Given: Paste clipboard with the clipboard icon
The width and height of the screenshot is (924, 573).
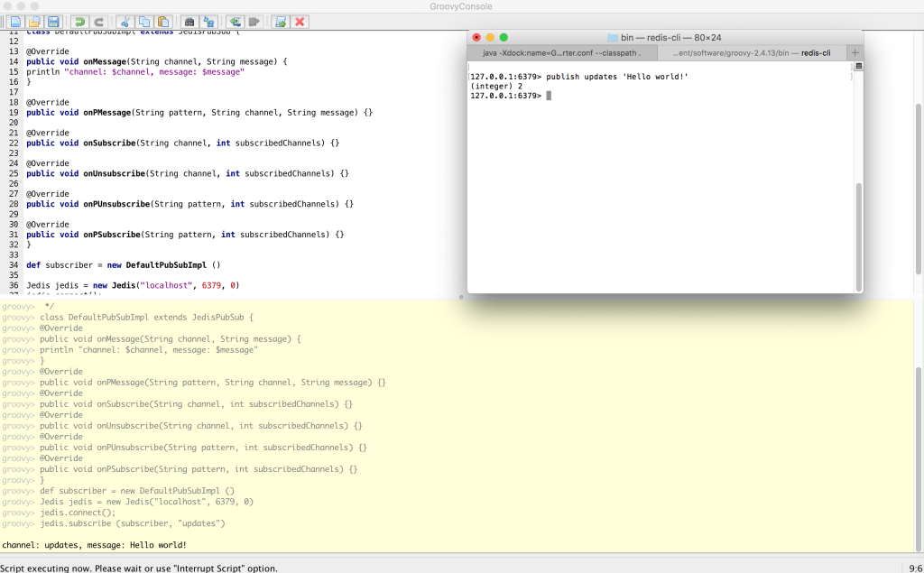Looking at the screenshot, I should (163, 22).
